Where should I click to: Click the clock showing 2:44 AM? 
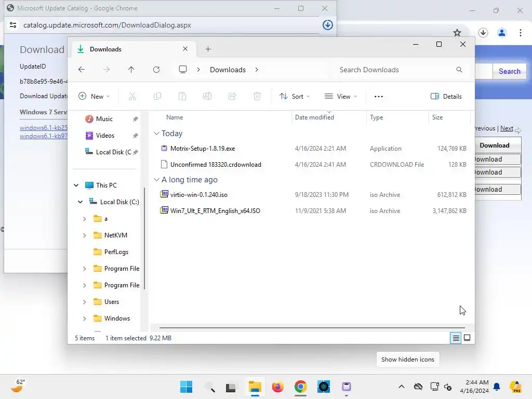[x=474, y=387]
